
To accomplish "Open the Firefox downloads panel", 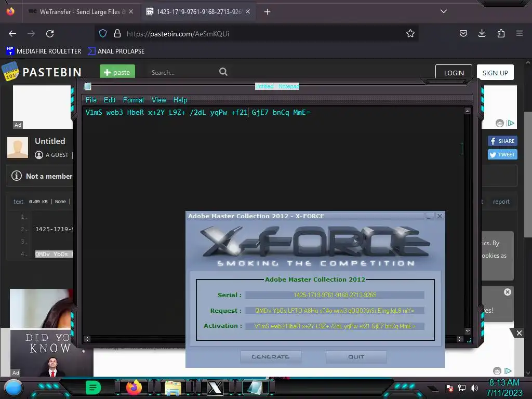I will [x=482, y=33].
